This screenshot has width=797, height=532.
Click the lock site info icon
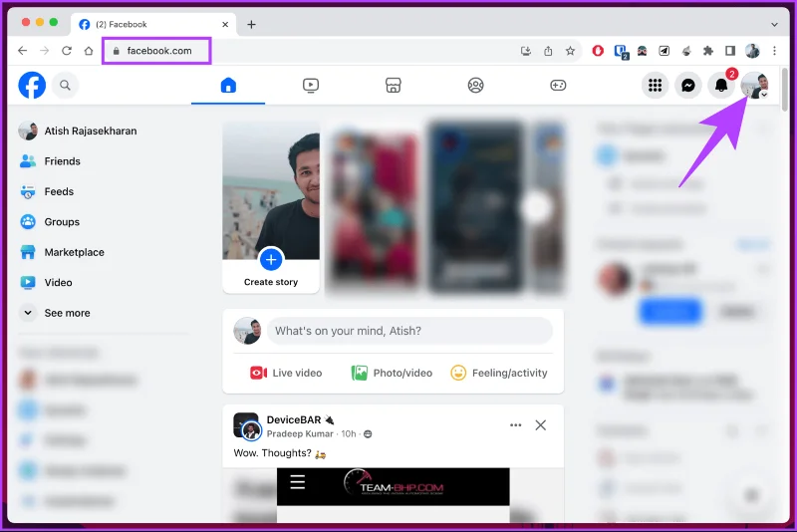click(117, 51)
